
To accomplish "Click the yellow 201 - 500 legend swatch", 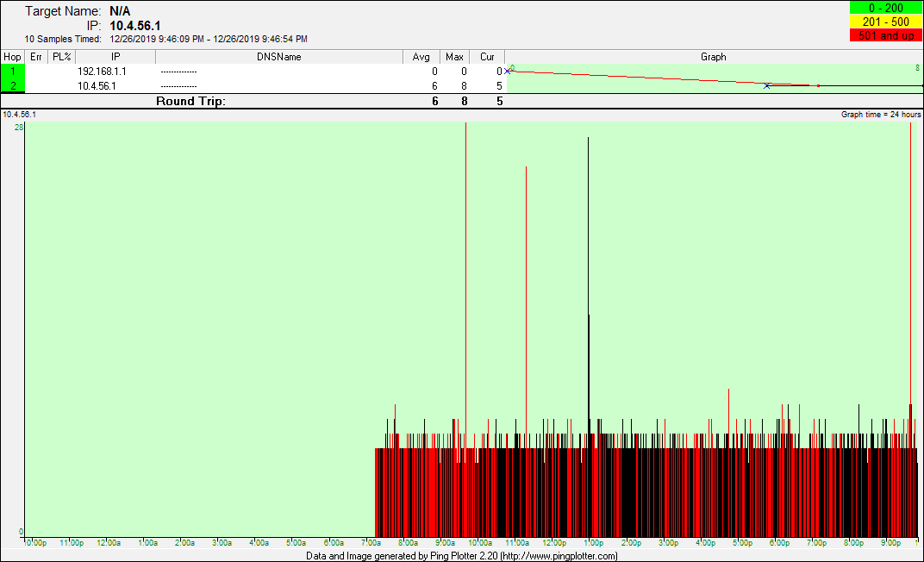I will tap(885, 22).
